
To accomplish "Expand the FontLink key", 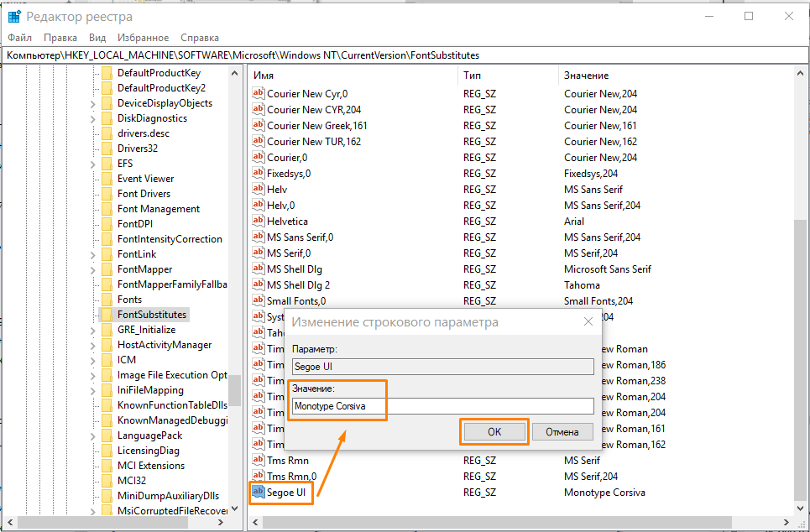I will (x=93, y=254).
